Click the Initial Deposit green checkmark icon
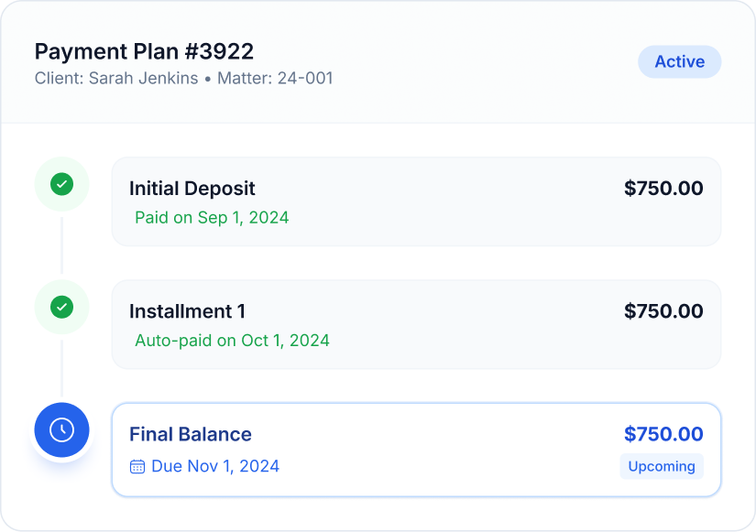This screenshot has height=532, width=756. 61,184
